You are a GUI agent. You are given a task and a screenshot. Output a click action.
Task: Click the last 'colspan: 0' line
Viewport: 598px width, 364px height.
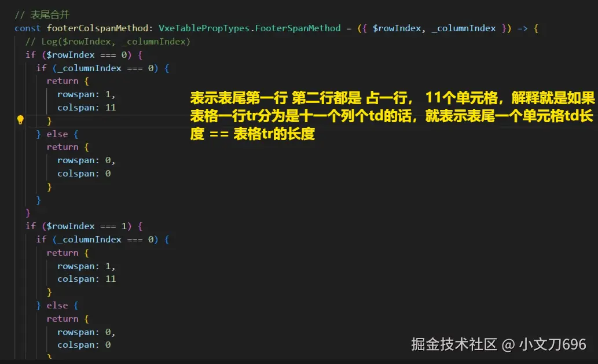tap(84, 345)
